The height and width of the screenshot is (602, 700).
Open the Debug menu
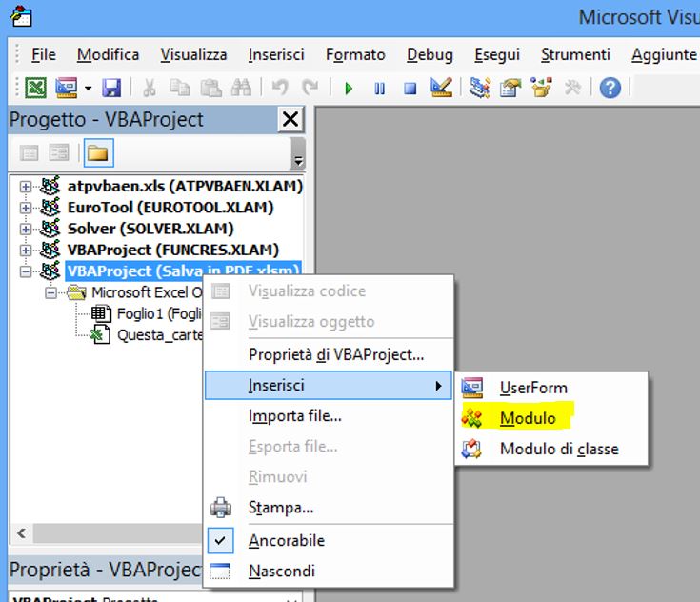tap(430, 55)
